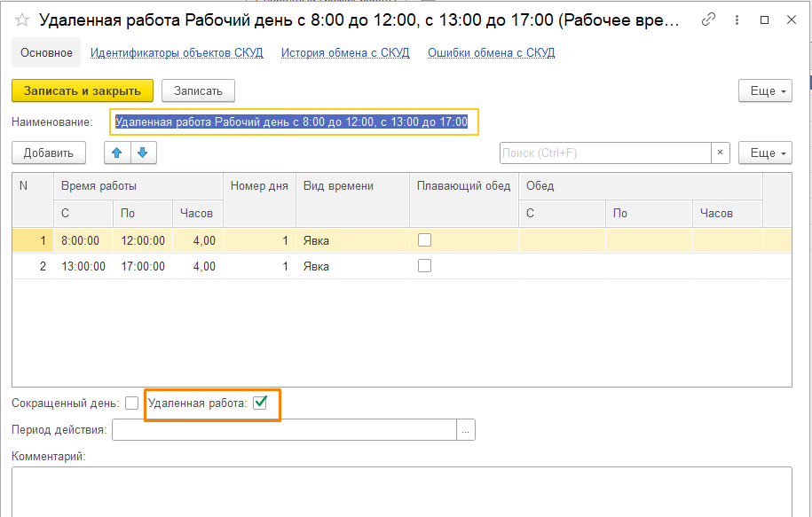Enable the Сокращенный день checkbox
The height and width of the screenshot is (517, 812).
(131, 403)
